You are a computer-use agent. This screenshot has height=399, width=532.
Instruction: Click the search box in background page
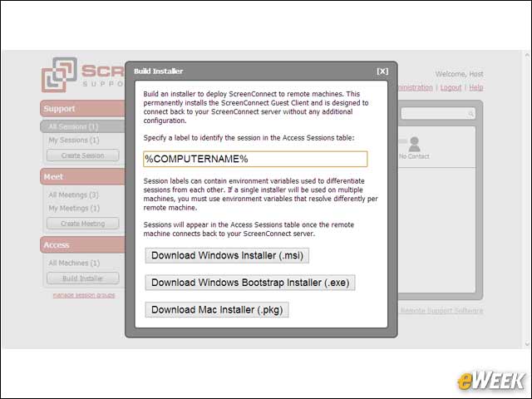tap(438, 114)
